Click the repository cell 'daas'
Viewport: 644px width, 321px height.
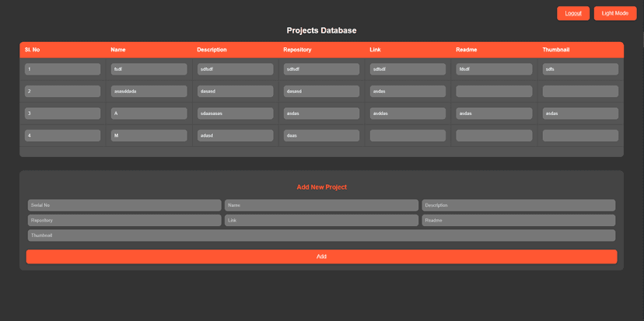(x=321, y=135)
